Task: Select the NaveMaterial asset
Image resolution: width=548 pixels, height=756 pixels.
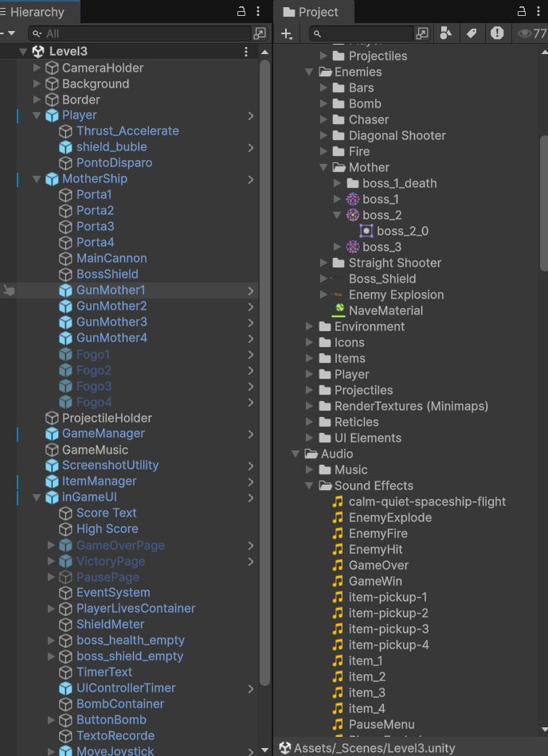Action: 386,310
